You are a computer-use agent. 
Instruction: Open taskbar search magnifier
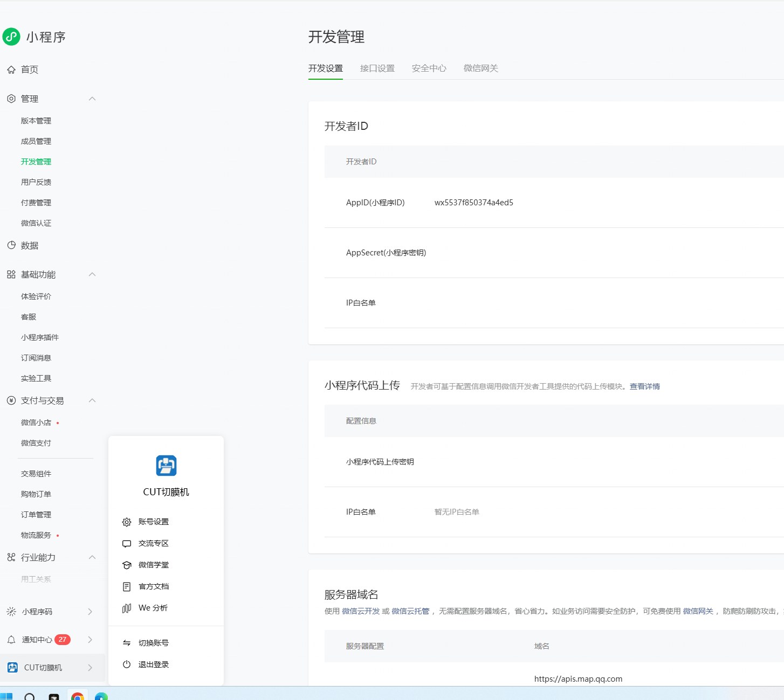coord(30,696)
